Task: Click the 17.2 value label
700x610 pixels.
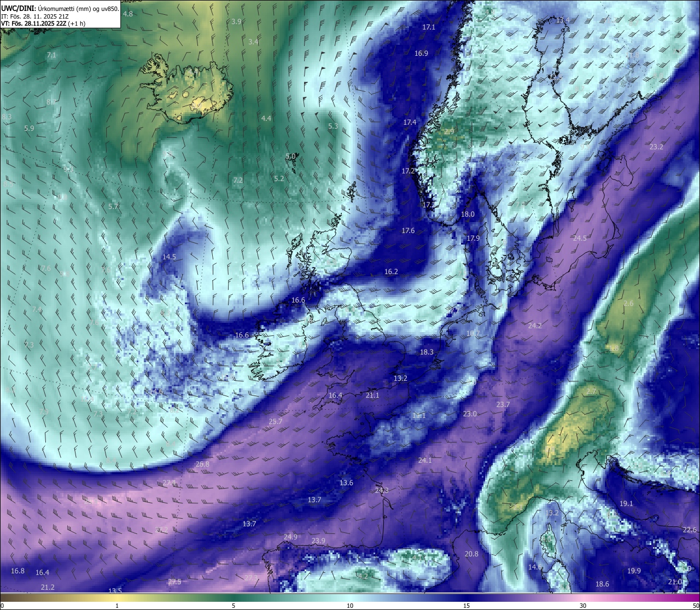Action: (409, 171)
